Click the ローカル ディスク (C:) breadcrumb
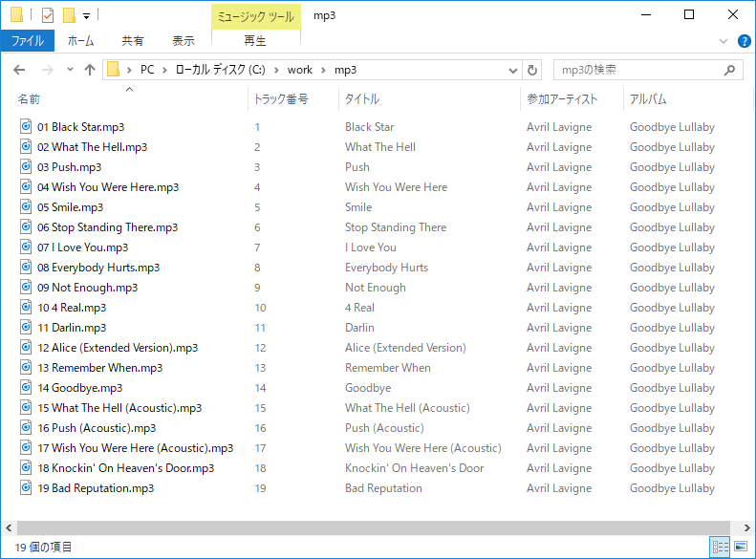 pos(221,70)
